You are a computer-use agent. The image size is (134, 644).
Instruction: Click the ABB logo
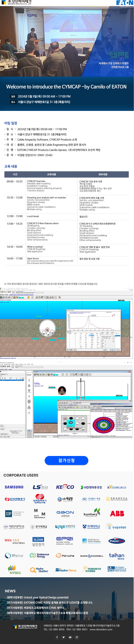pos(117,514)
